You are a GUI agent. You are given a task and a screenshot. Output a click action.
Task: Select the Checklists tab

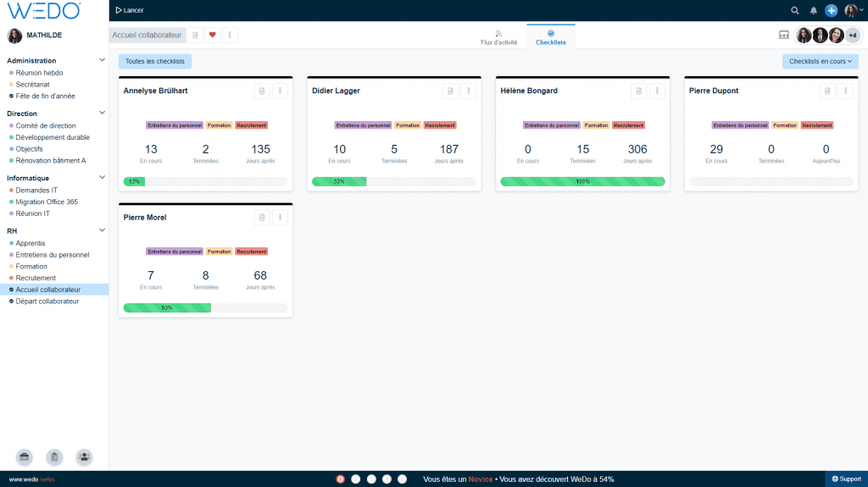(x=550, y=37)
